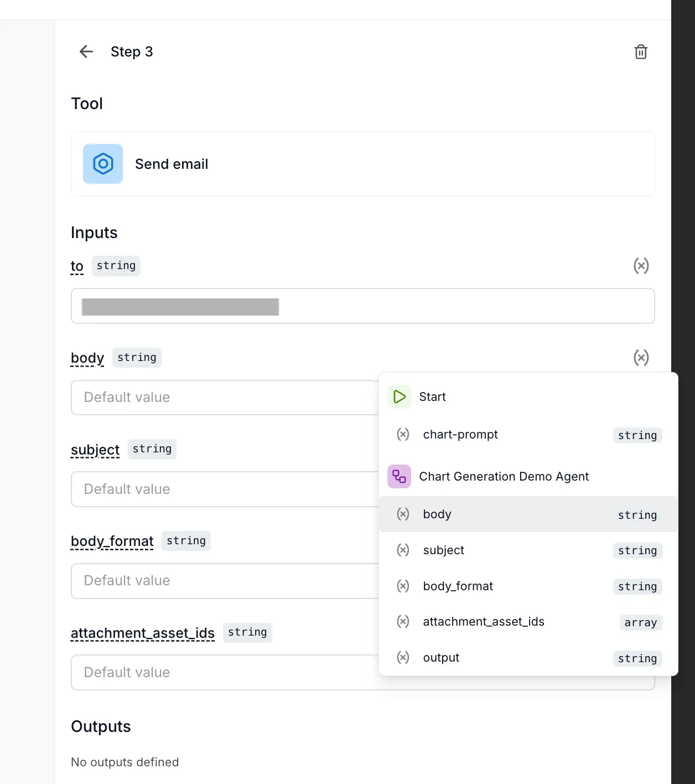
Task: Click the variable icon beside output
Action: point(403,657)
